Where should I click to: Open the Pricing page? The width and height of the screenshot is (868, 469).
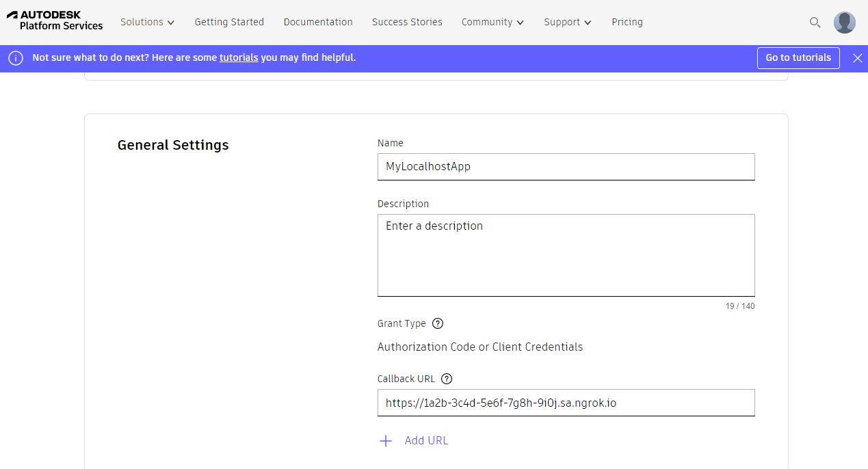pos(627,22)
